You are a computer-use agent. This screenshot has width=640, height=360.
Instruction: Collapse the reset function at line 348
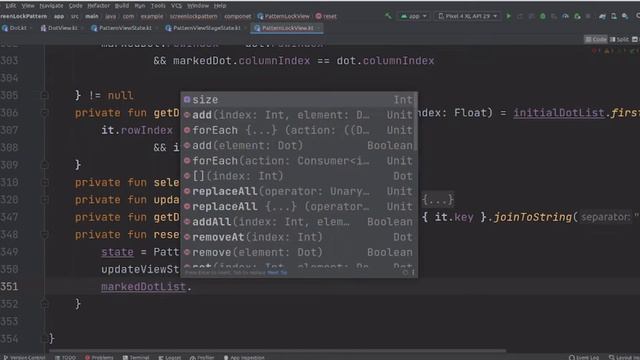pyautogui.click(x=44, y=235)
